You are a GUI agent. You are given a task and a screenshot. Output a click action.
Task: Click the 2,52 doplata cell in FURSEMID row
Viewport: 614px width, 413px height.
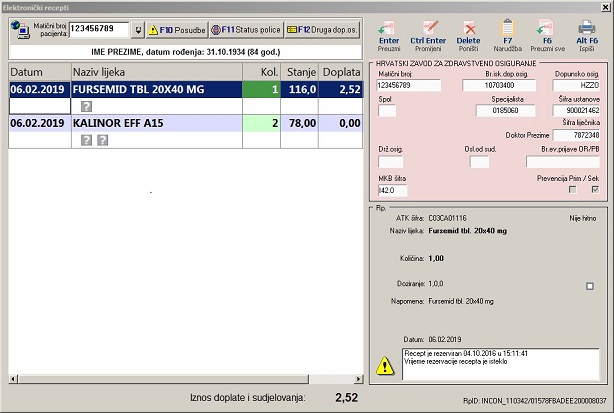tap(341, 89)
